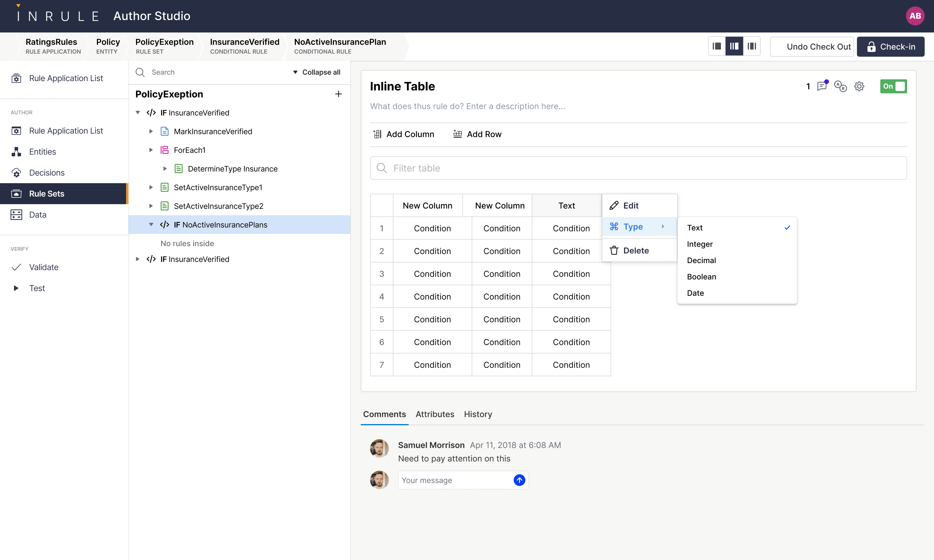Expand the DetermineType Insurance node
The image size is (934, 560).
pos(165,169)
